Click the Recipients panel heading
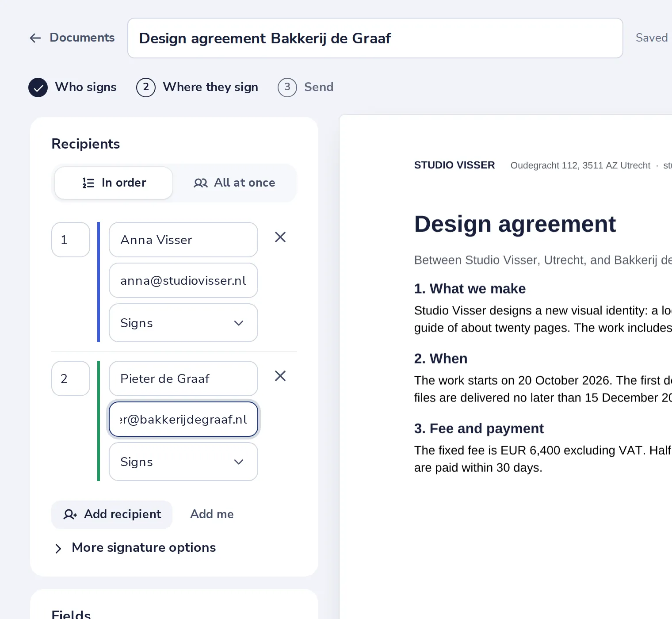672x619 pixels. pos(86,144)
